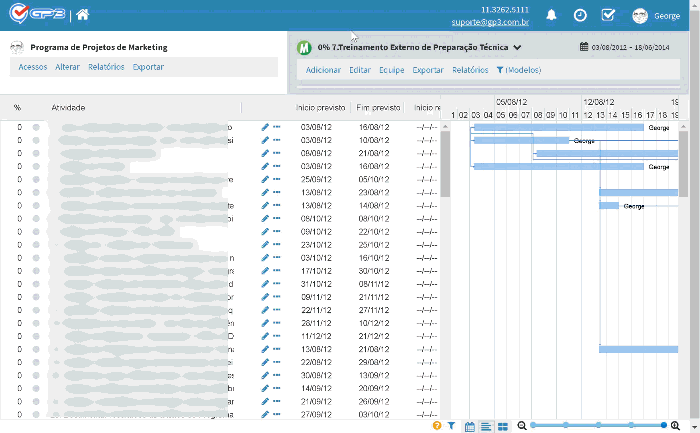Viewport: 700px width, 433px height.
Task: Expand the project title dropdown chevron
Action: pyautogui.click(x=517, y=47)
